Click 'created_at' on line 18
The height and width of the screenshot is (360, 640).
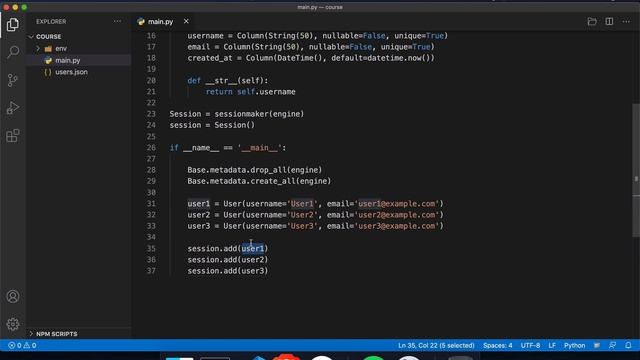coord(210,58)
